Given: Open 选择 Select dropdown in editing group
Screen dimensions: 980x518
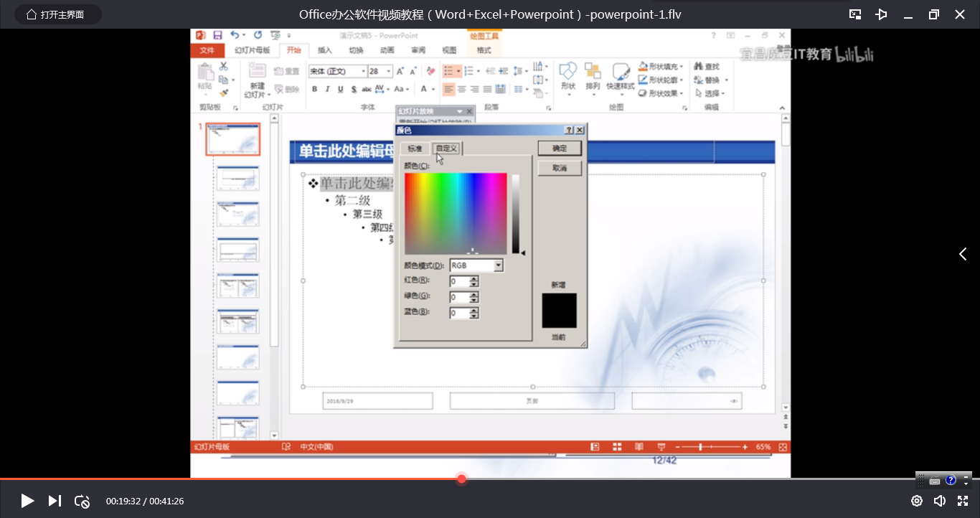Looking at the screenshot, I should click(x=711, y=93).
